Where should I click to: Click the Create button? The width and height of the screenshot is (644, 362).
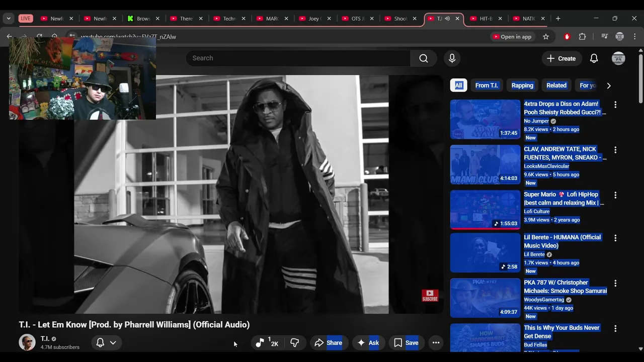coord(561,58)
